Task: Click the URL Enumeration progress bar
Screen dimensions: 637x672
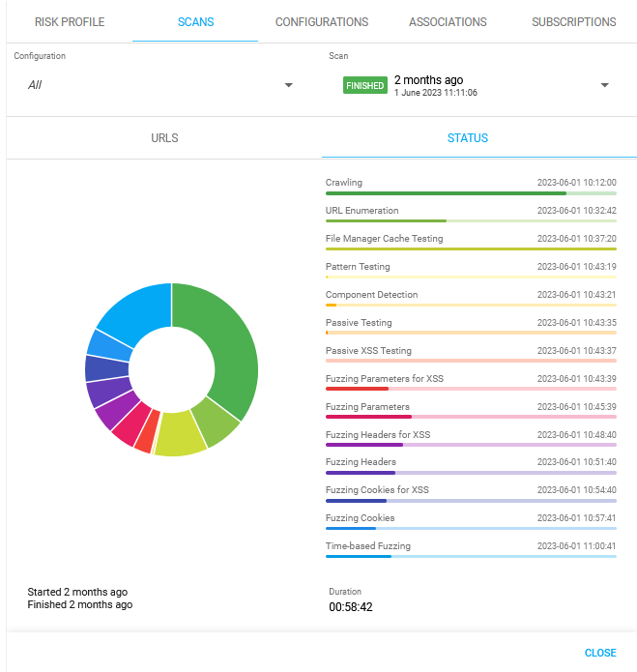Action: (471, 221)
